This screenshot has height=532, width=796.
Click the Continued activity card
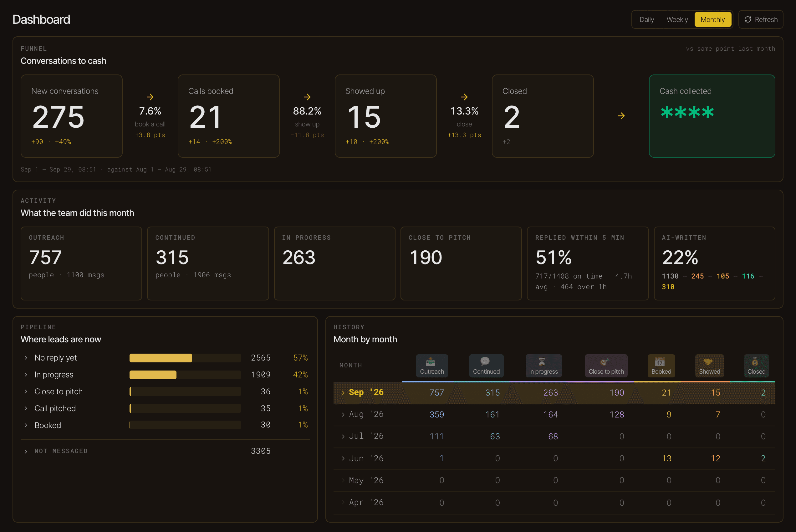pyautogui.click(x=208, y=263)
